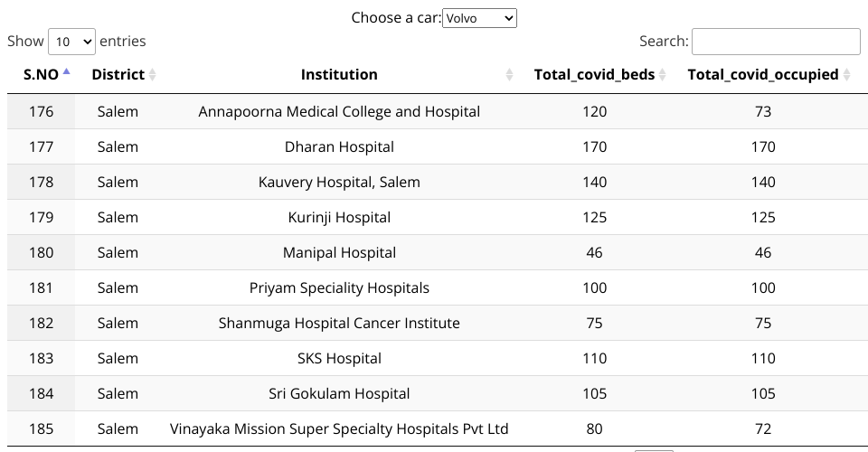This screenshot has height=452, width=868.
Task: Click inside the Search input field
Action: tap(775, 42)
